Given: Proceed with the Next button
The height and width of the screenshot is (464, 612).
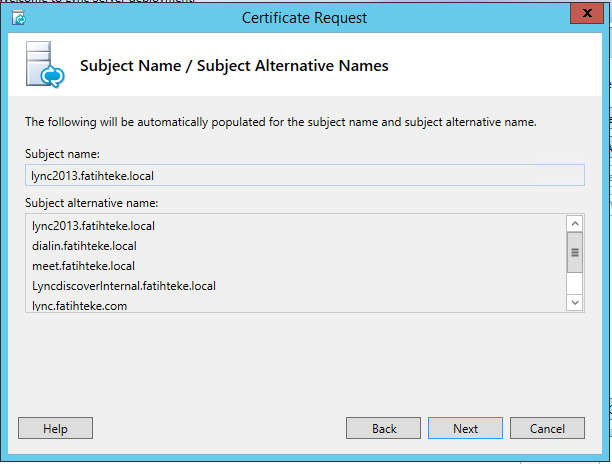Looking at the screenshot, I should [x=465, y=428].
